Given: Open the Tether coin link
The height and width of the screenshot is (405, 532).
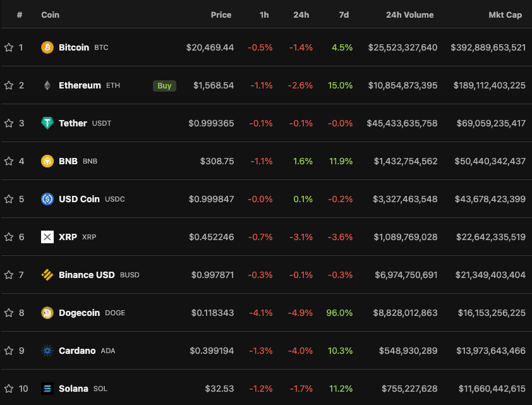Looking at the screenshot, I should (73, 123).
